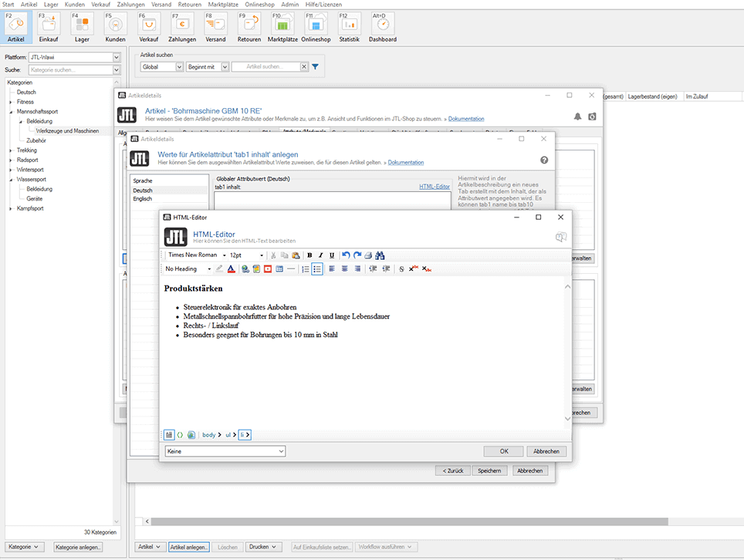Pick the font color swatch icon
Image resolution: width=744 pixels, height=560 pixels.
tap(231, 269)
